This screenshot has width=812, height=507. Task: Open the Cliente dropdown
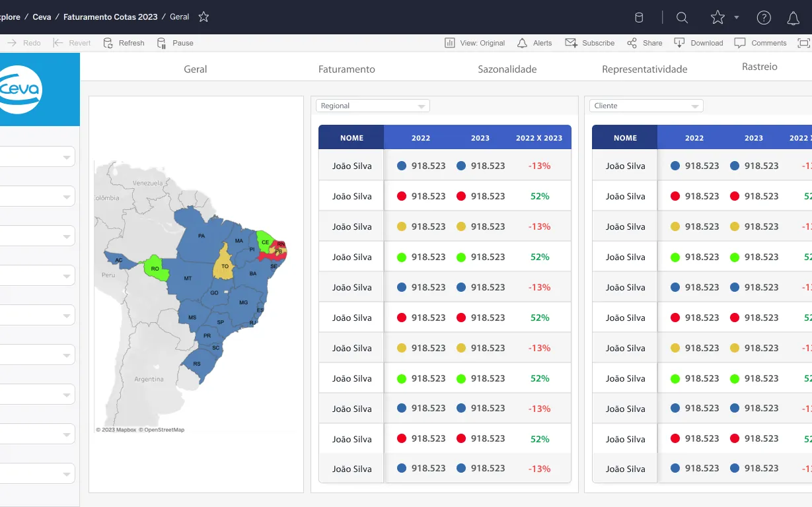[x=646, y=106]
